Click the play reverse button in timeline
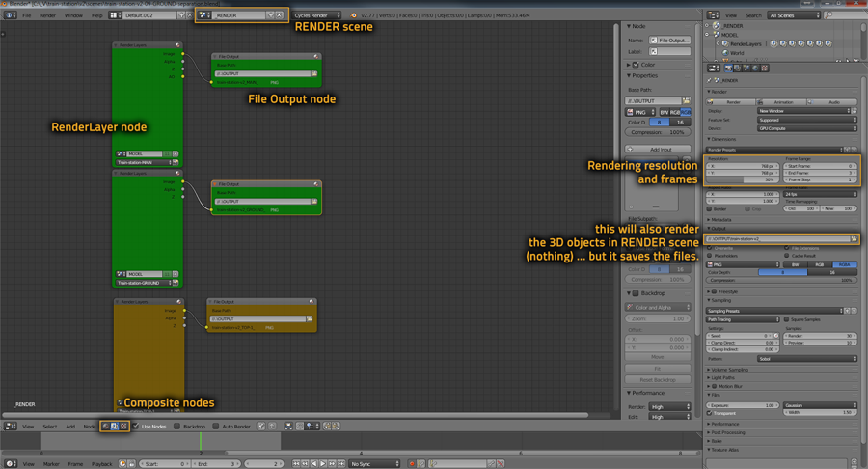The width and height of the screenshot is (868, 469). (x=314, y=464)
